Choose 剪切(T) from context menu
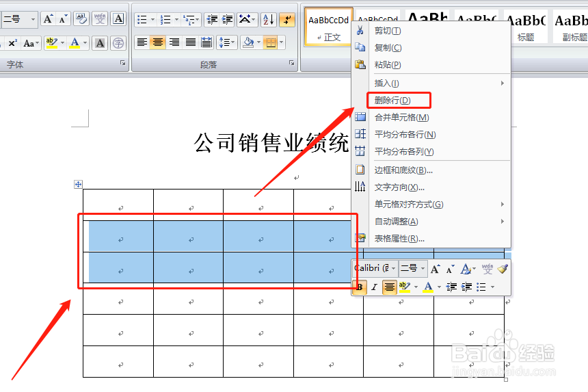 point(431,31)
